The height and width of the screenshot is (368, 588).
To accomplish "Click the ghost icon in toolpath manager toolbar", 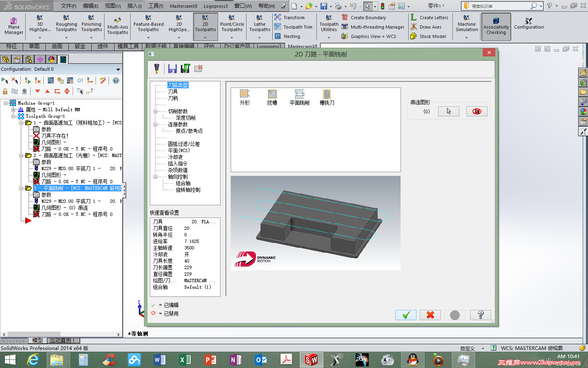I will pos(24,91).
